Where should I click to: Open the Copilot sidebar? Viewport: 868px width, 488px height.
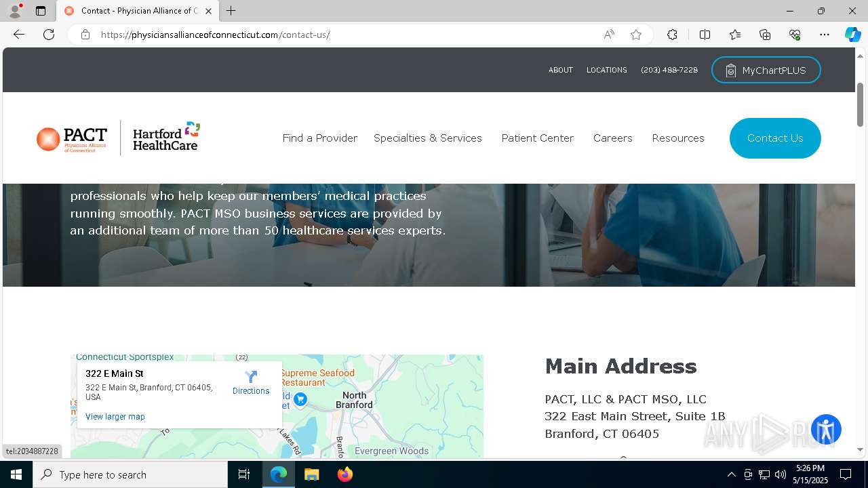coord(852,35)
